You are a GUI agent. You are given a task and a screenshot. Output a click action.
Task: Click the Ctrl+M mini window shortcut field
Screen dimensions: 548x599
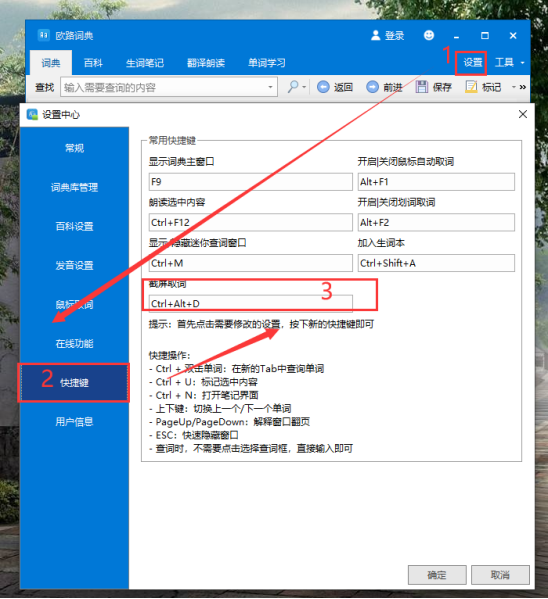click(250, 263)
